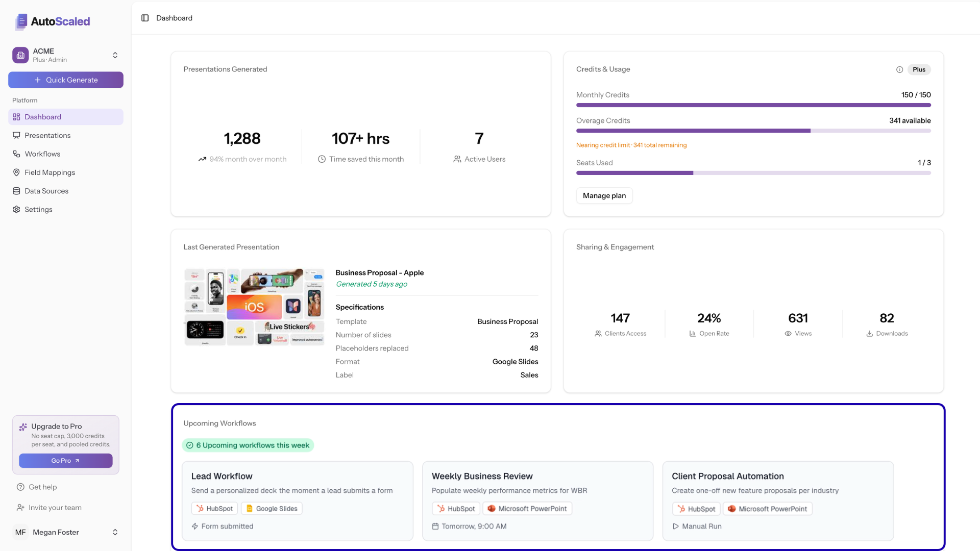Image resolution: width=980 pixels, height=551 pixels.
Task: Click the MF user avatar
Action: (20, 532)
